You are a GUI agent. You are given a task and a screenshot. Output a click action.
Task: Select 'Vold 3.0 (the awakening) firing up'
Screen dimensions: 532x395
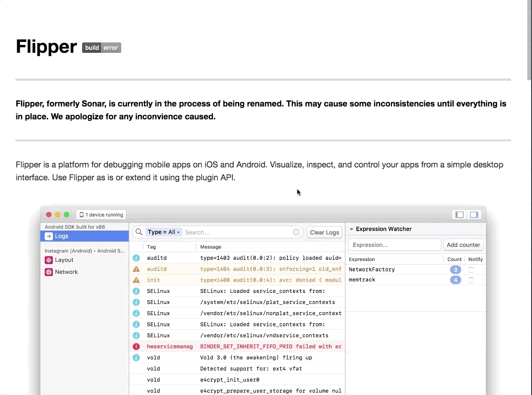256,358
